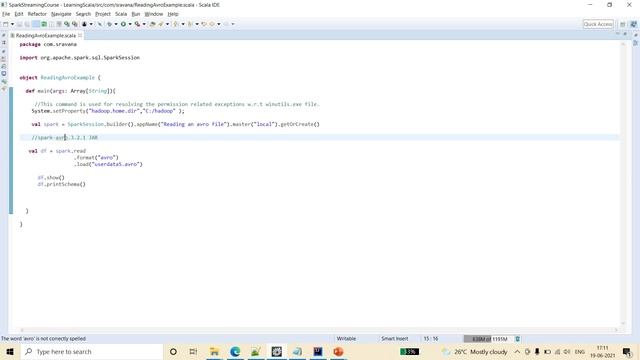Click the df.printSchema() line
640x360 pixels.
point(62,184)
